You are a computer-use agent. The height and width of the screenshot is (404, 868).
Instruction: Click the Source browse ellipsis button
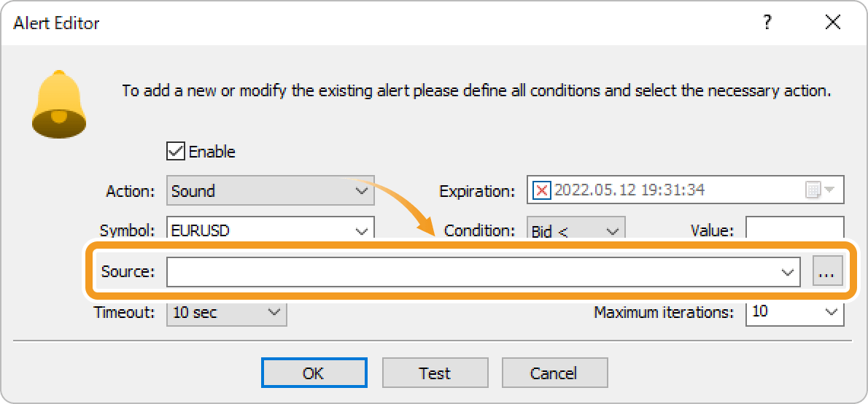click(x=827, y=272)
